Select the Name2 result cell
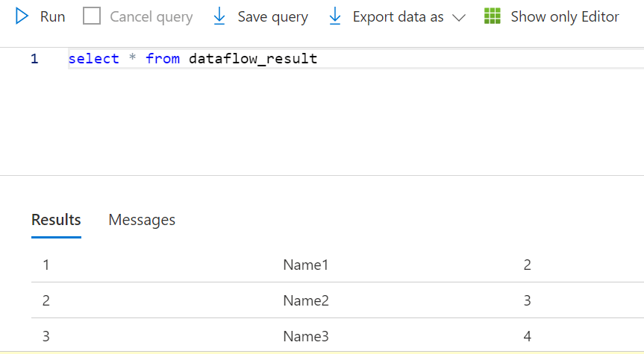 pyautogui.click(x=305, y=301)
